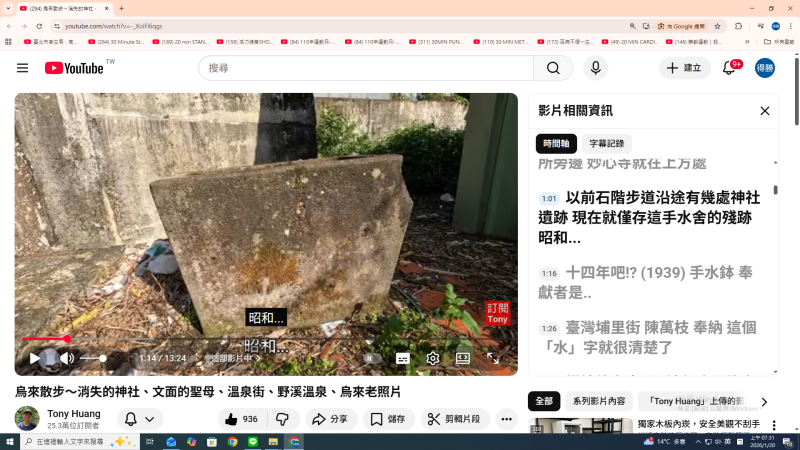This screenshot has width=800, height=450.
Task: Adjust the volume slider
Action: click(x=93, y=358)
